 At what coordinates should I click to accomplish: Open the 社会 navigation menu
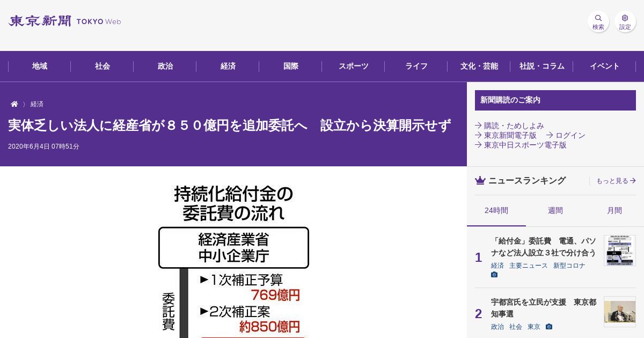103,67
